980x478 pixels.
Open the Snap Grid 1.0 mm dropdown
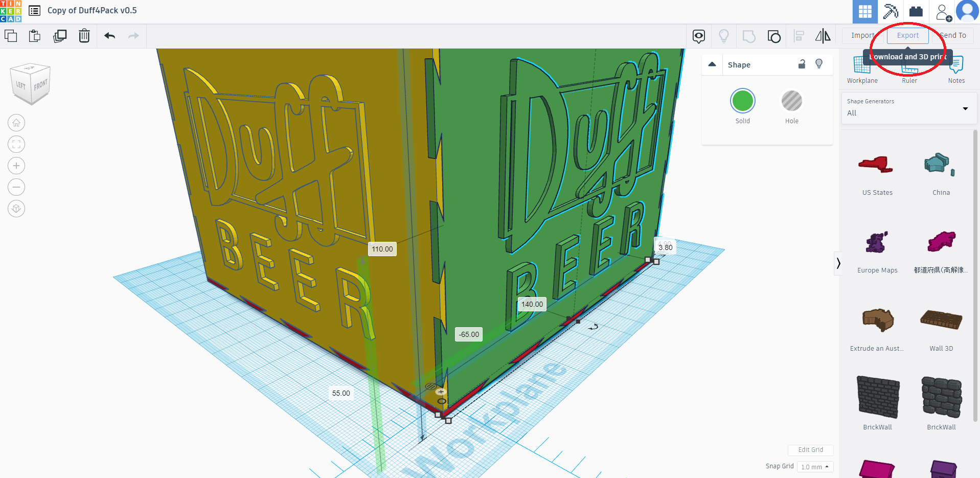click(815, 467)
